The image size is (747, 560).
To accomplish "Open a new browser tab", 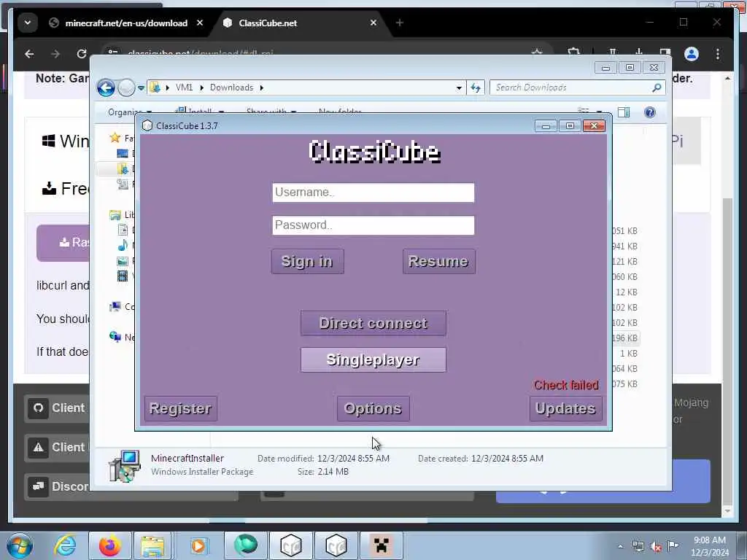I will 400,23.
